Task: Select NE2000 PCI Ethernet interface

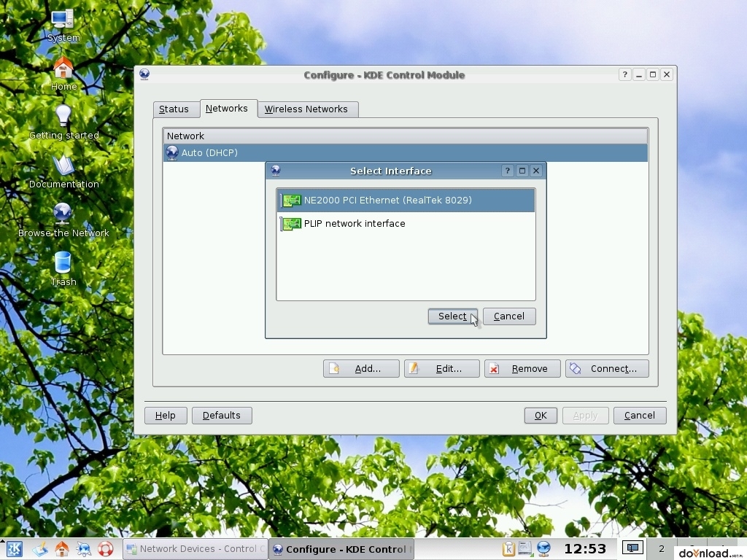Action: pyautogui.click(x=406, y=201)
